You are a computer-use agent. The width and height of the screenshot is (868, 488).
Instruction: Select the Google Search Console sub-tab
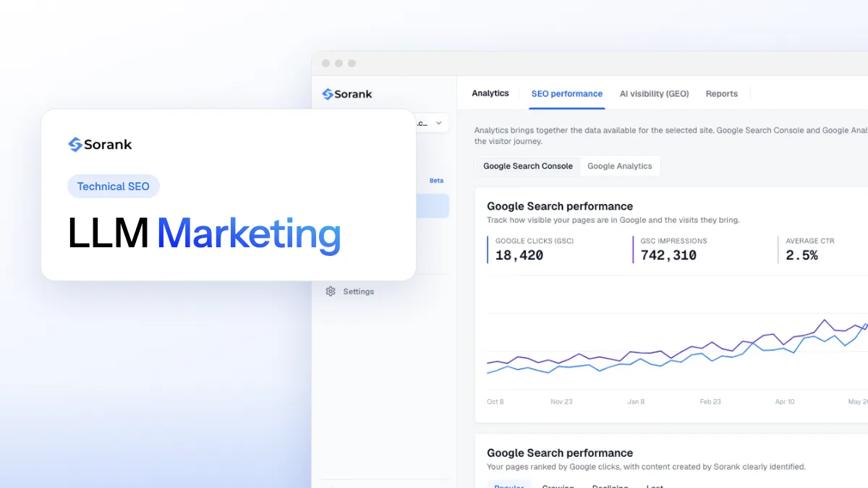coord(528,166)
